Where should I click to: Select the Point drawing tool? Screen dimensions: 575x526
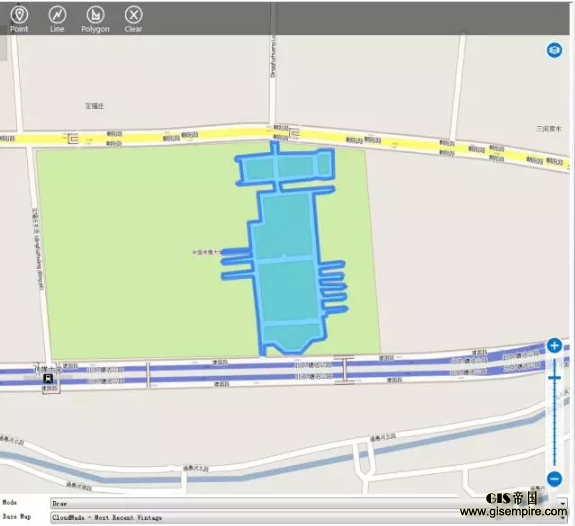coord(19,19)
